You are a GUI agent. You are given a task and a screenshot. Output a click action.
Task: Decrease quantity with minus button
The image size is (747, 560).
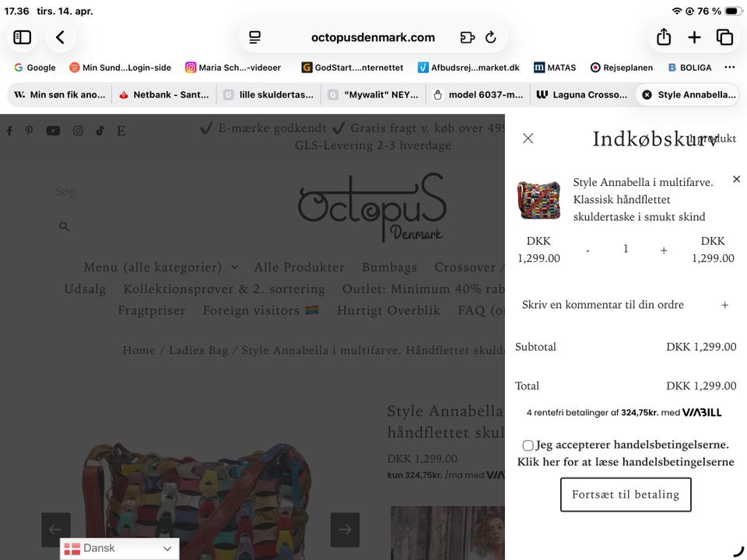tap(588, 250)
